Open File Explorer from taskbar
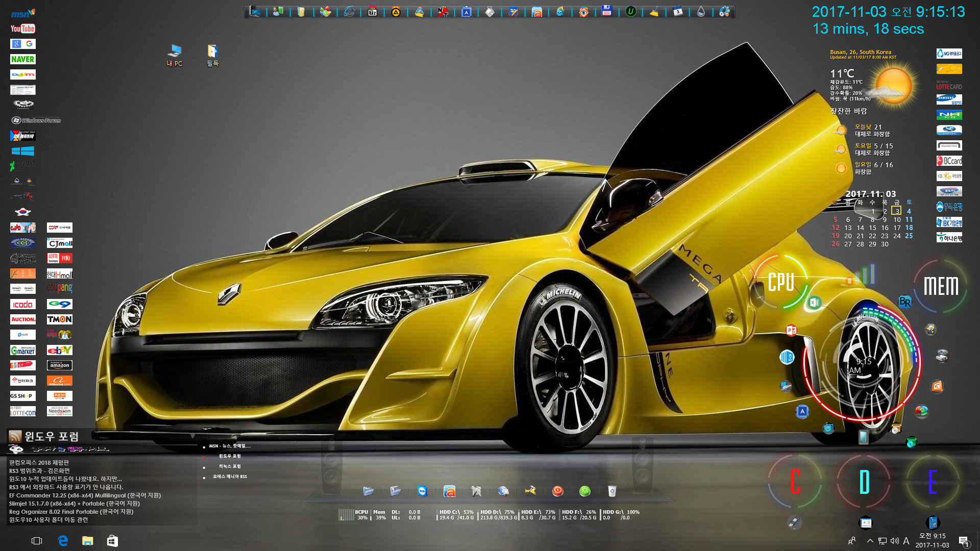Viewport: 980px width, 551px height. 88,541
